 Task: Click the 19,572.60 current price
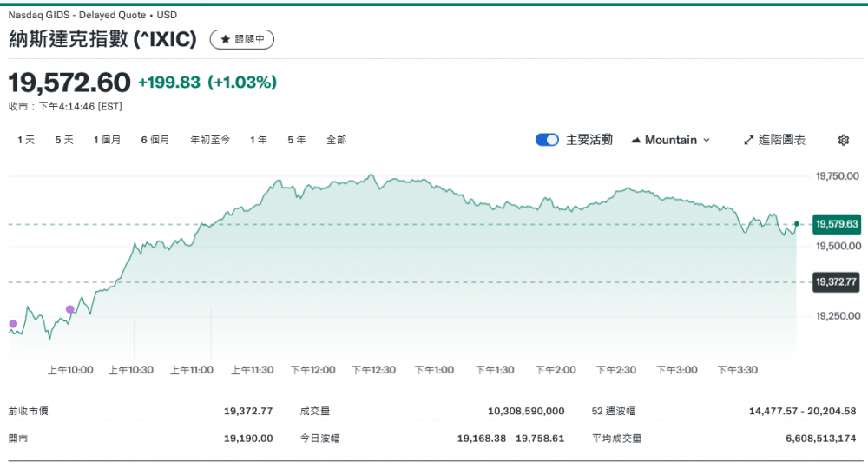pyautogui.click(x=69, y=83)
